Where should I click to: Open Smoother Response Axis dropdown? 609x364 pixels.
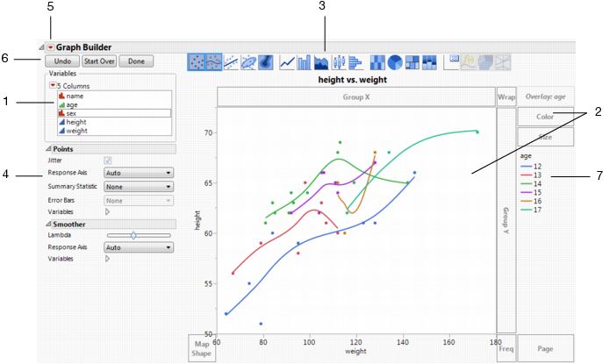(139, 247)
